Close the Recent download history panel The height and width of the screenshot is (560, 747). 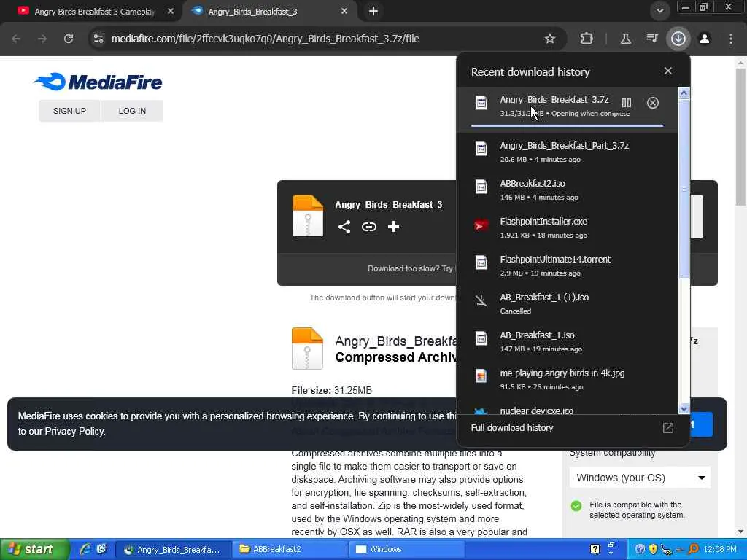click(668, 71)
